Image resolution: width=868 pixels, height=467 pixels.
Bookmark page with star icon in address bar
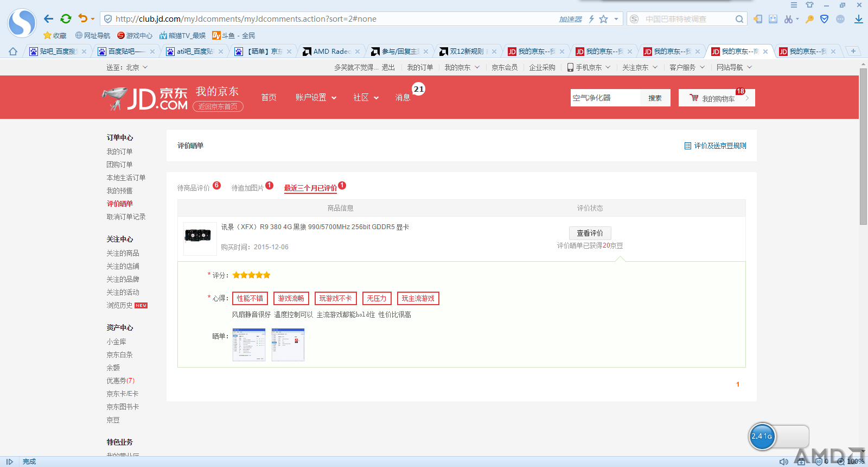tap(604, 19)
